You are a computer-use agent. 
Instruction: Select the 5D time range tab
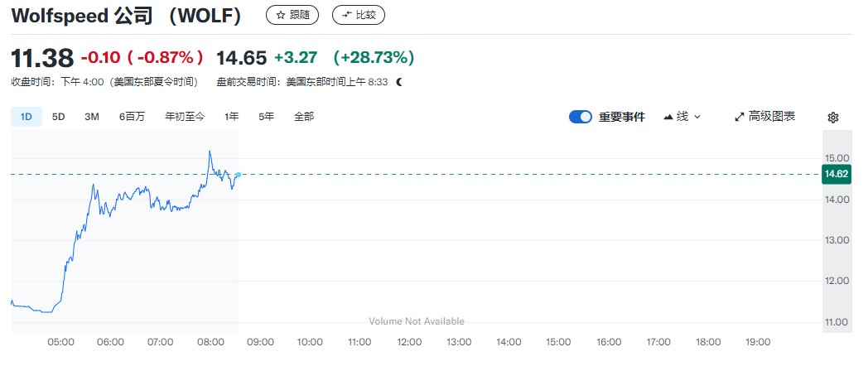[x=59, y=117]
